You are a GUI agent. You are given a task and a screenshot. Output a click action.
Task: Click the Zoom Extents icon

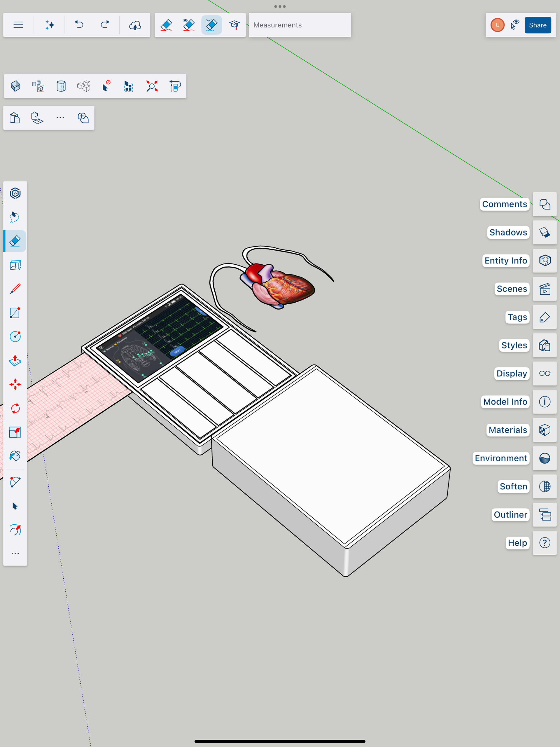(x=152, y=86)
